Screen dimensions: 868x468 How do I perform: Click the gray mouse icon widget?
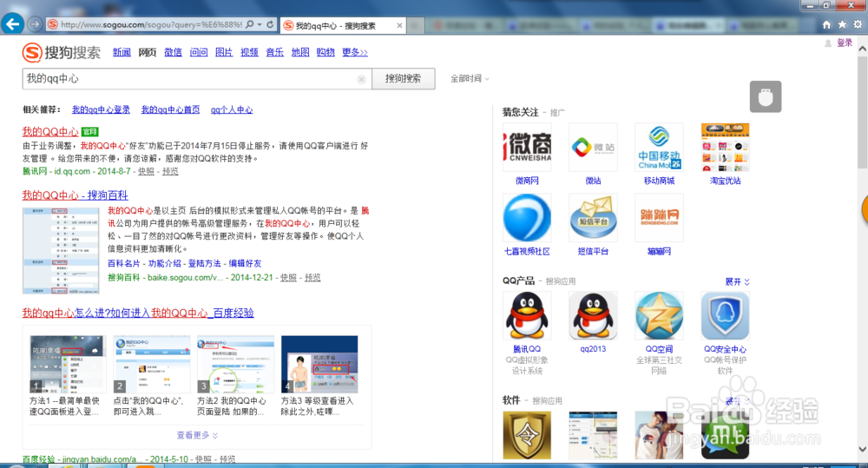(x=766, y=96)
